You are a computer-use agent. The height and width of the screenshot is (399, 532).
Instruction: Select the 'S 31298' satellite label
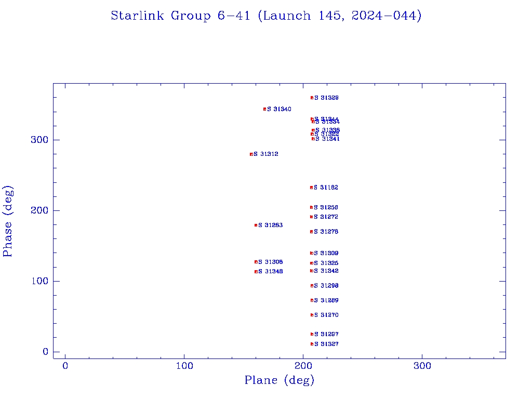326,286
